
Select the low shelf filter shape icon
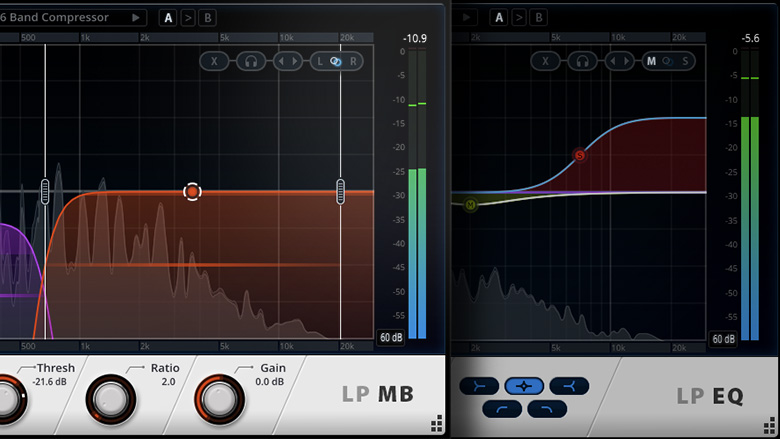pos(479,386)
